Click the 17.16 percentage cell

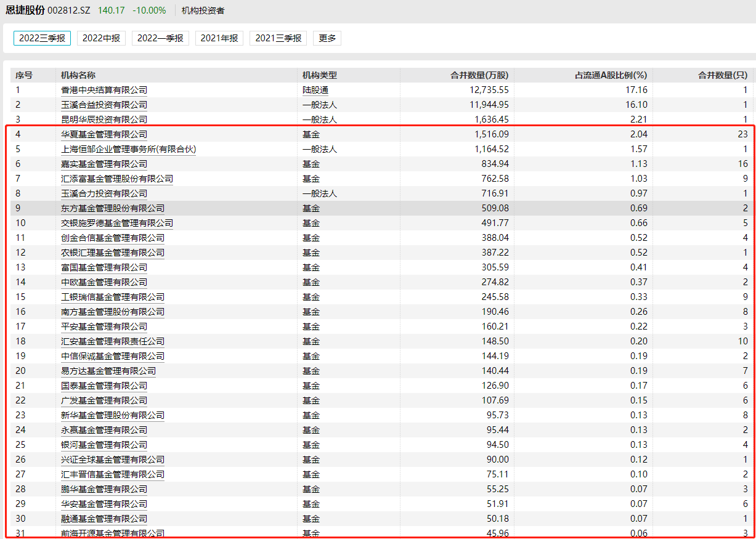click(636, 90)
